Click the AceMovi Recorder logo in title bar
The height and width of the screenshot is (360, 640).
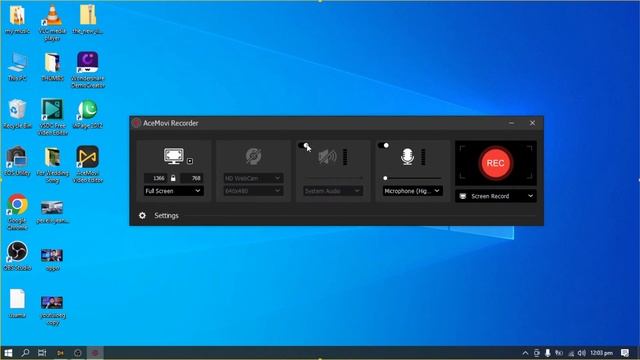136,123
